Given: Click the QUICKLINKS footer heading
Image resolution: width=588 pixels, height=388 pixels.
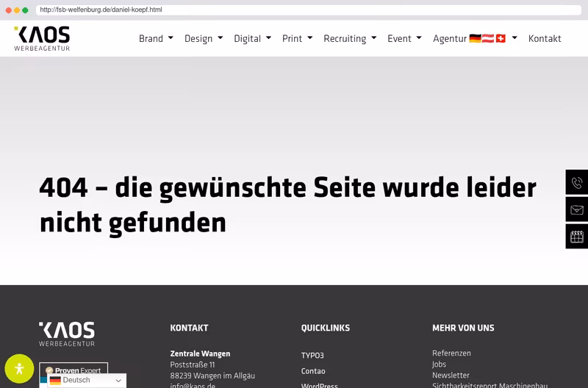Looking at the screenshot, I should (x=326, y=328).
